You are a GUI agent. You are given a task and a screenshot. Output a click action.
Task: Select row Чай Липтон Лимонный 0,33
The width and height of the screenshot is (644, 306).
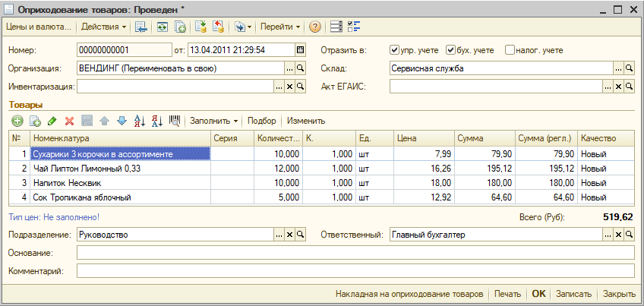[321, 169]
